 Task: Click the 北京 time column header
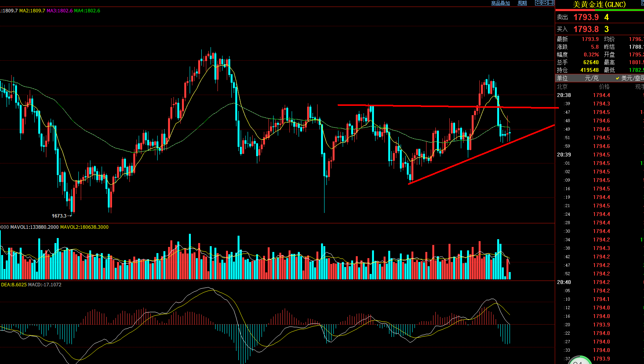tap(562, 87)
